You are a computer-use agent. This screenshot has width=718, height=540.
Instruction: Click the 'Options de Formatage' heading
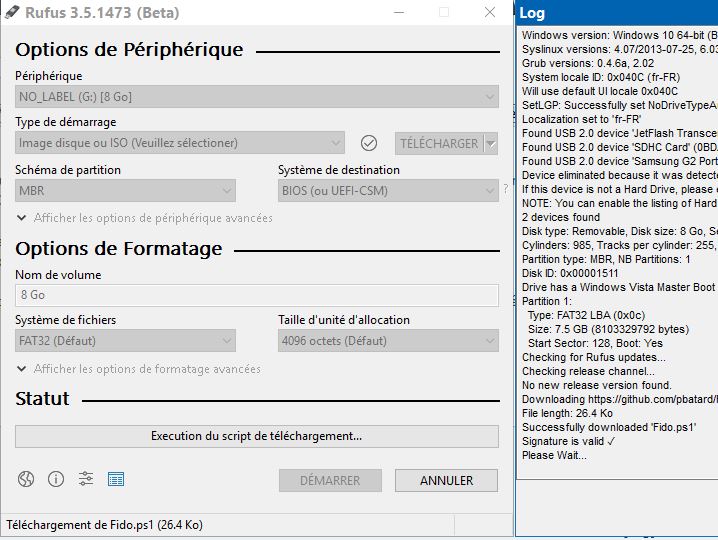click(x=119, y=249)
